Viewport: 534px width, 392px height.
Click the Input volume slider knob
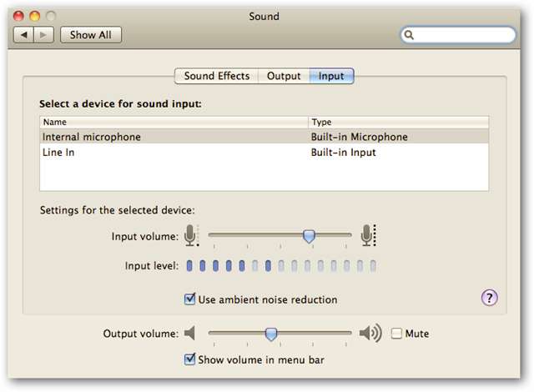pyautogui.click(x=309, y=236)
